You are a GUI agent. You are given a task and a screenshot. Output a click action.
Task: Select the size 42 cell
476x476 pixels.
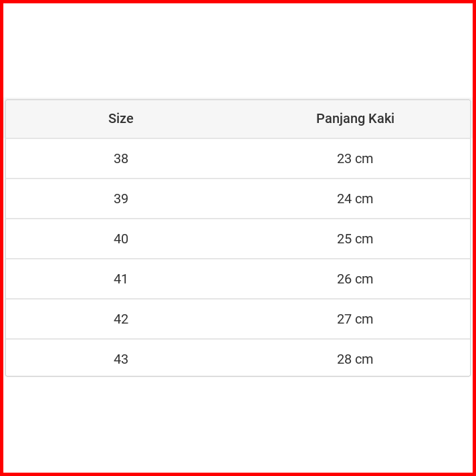coord(121,320)
